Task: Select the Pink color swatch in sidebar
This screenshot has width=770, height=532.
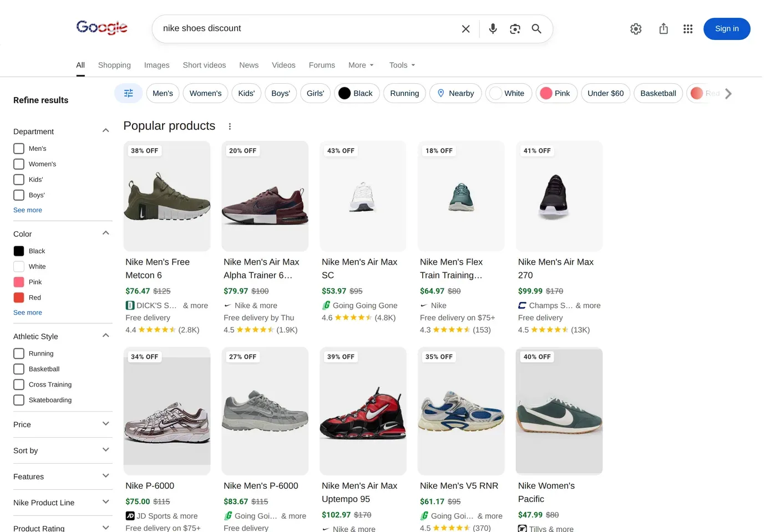Action: pyautogui.click(x=19, y=282)
